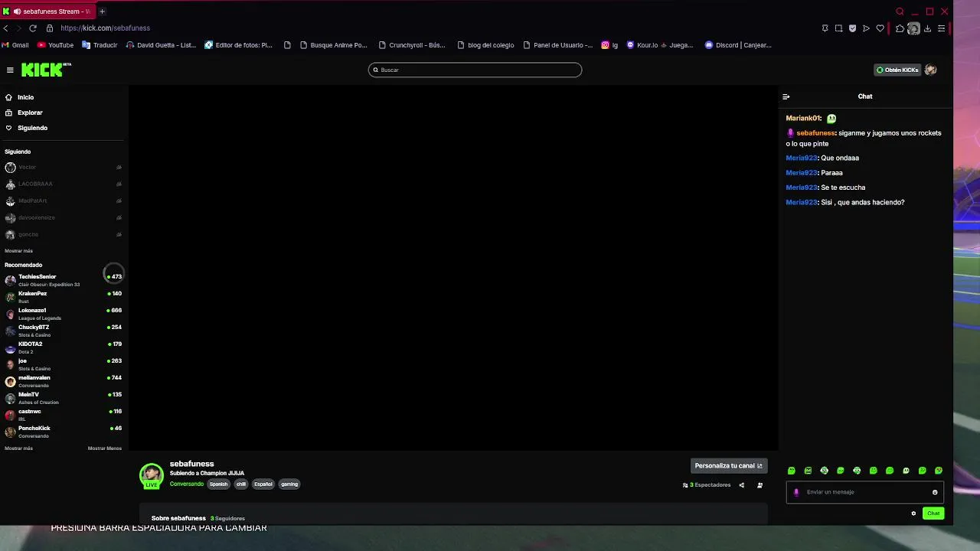Open recommended channel KIDOTA2

[63, 347]
